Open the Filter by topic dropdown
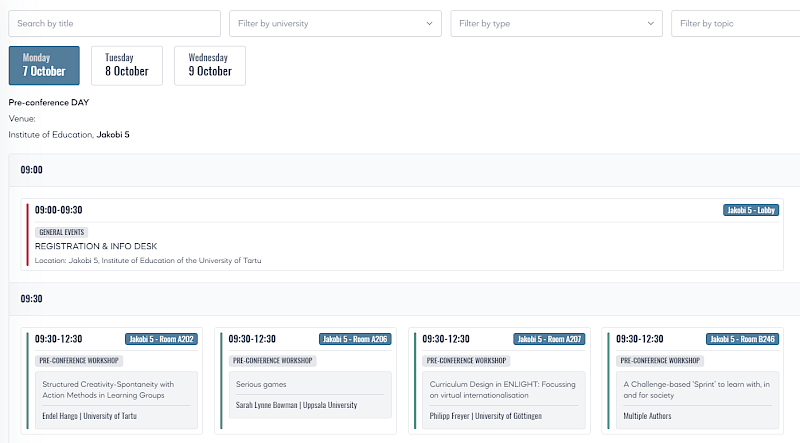800x443 pixels. click(735, 23)
